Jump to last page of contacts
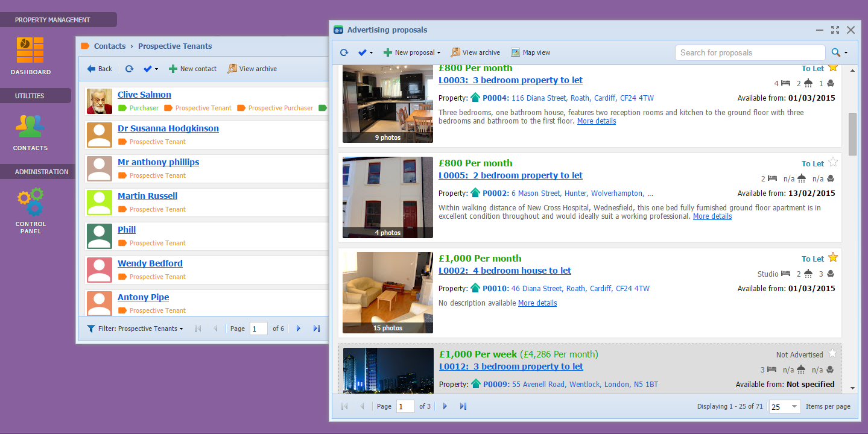The image size is (868, 434). point(316,329)
